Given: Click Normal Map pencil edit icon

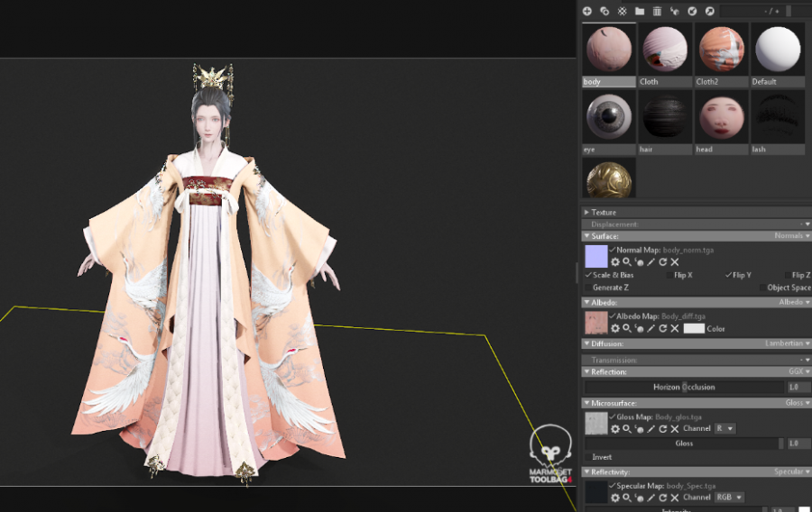Looking at the screenshot, I should (651, 262).
